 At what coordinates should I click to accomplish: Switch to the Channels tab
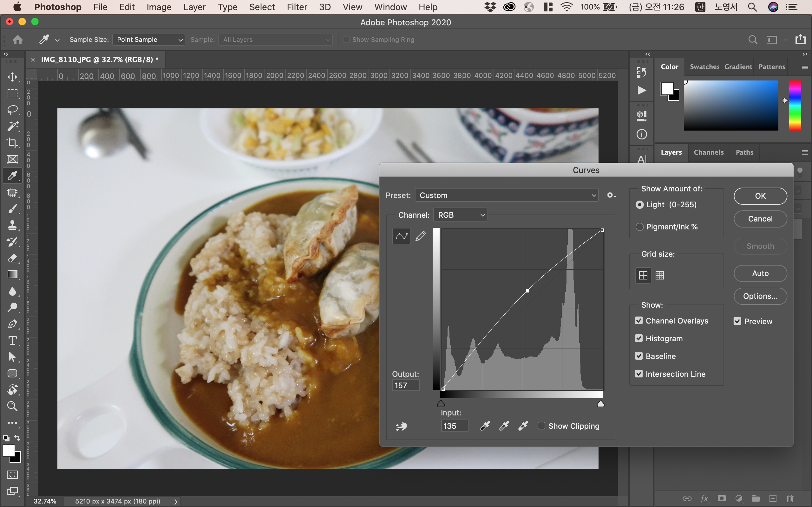pyautogui.click(x=708, y=152)
